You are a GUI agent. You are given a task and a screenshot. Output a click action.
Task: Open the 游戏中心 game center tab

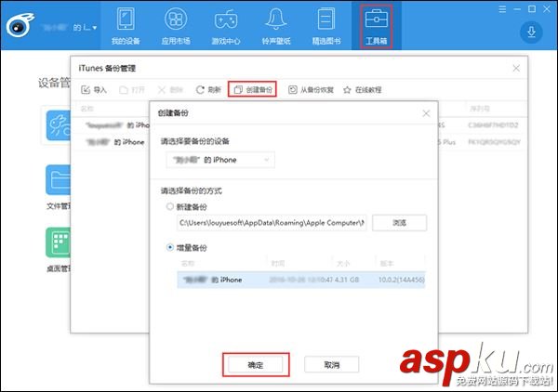[226, 27]
